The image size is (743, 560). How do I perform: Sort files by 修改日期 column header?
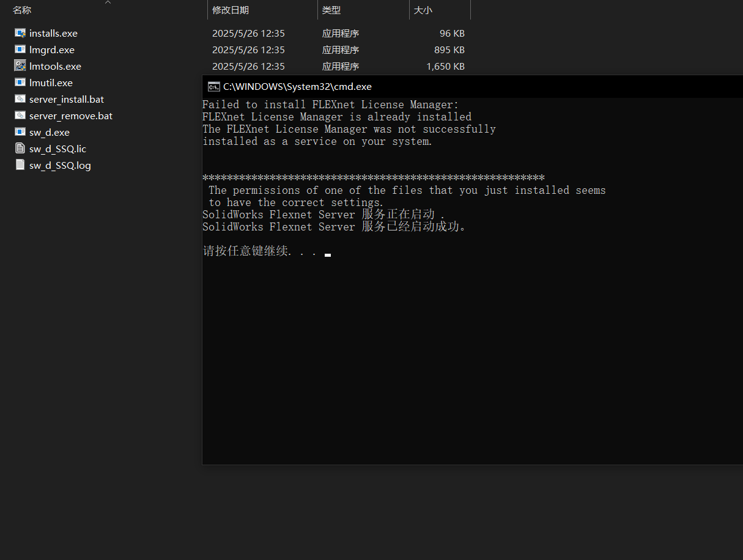(231, 10)
